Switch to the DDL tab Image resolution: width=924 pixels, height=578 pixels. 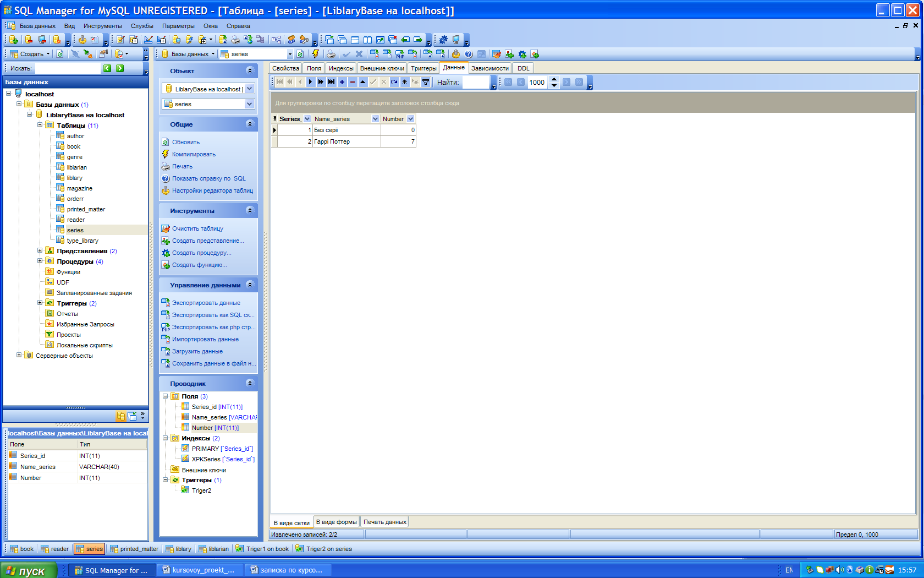[x=524, y=68]
